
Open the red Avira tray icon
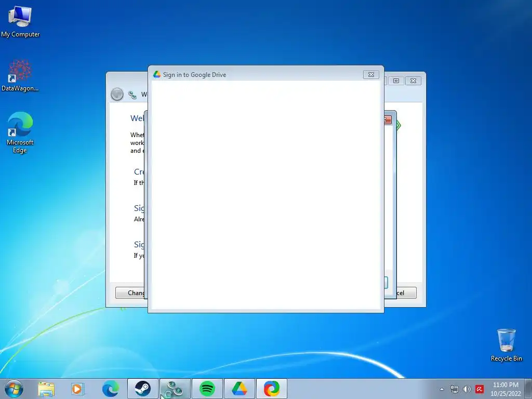(x=480, y=389)
